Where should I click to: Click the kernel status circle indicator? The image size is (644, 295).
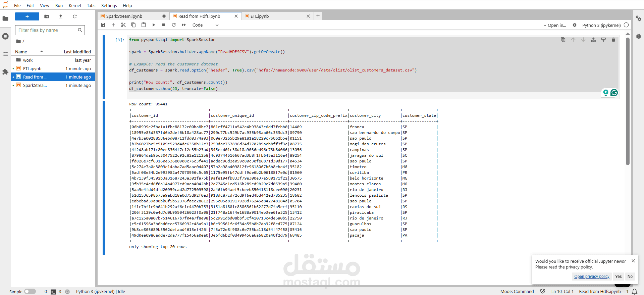point(626,25)
